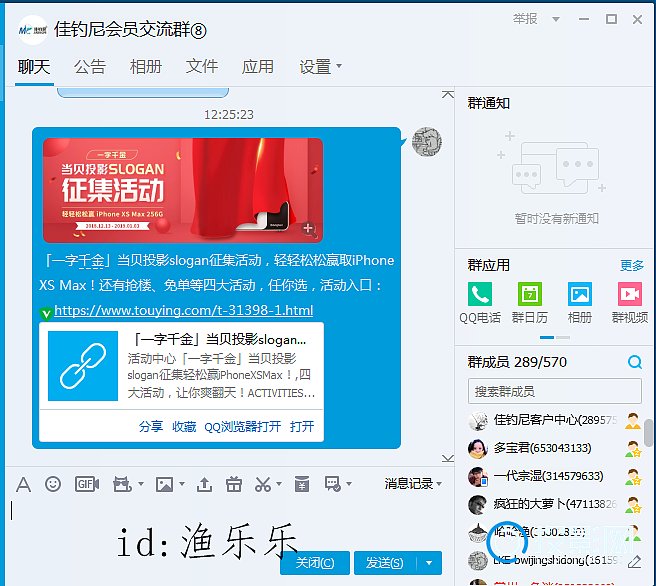Click the 举报 report button
The image size is (656, 586).
(x=525, y=19)
